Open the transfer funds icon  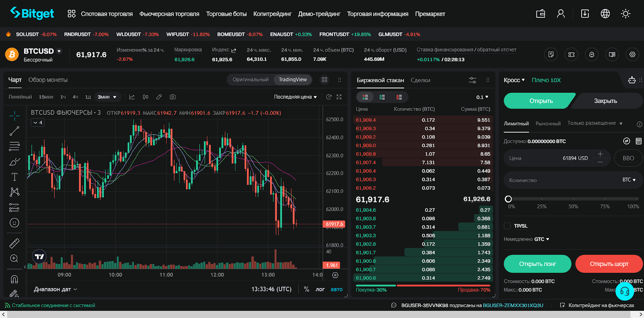point(626,141)
